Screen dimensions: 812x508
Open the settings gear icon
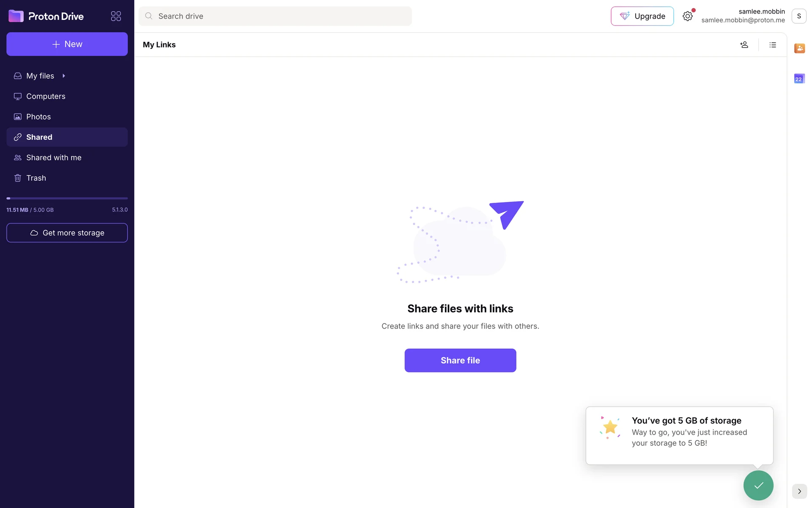tap(688, 16)
